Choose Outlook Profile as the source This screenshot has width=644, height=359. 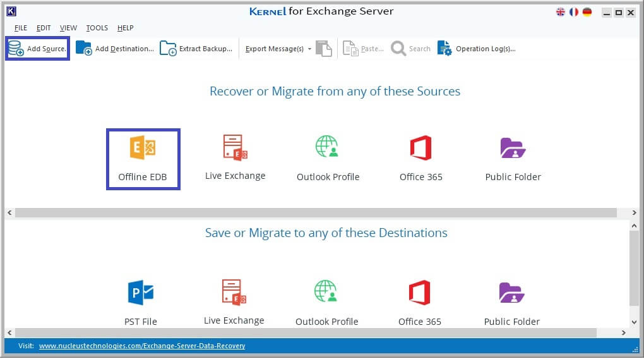pos(328,159)
